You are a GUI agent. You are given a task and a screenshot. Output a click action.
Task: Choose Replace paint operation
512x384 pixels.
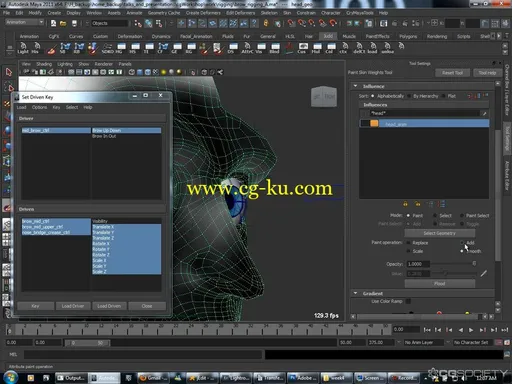click(x=408, y=243)
